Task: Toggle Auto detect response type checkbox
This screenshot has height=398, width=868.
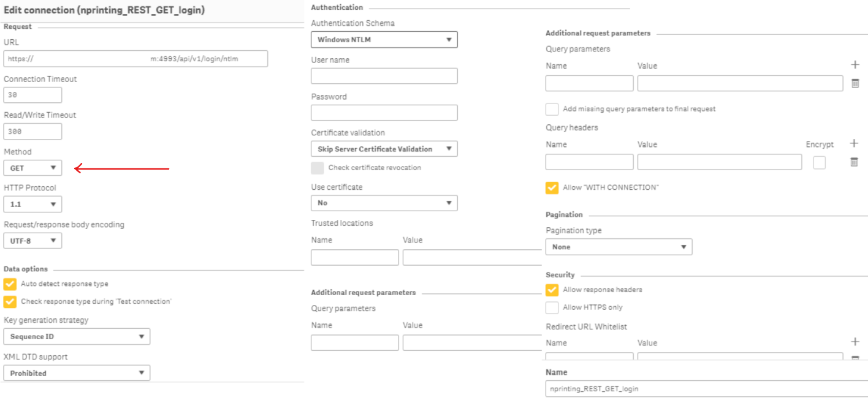Action: [x=10, y=284]
